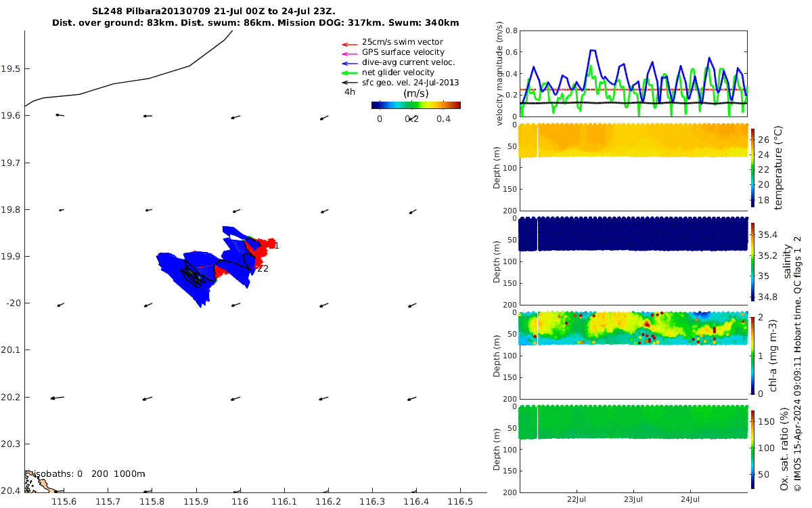Click the longitude tick label 115.9
Image resolution: width=812 pixels, height=508 pixels.
(196, 502)
